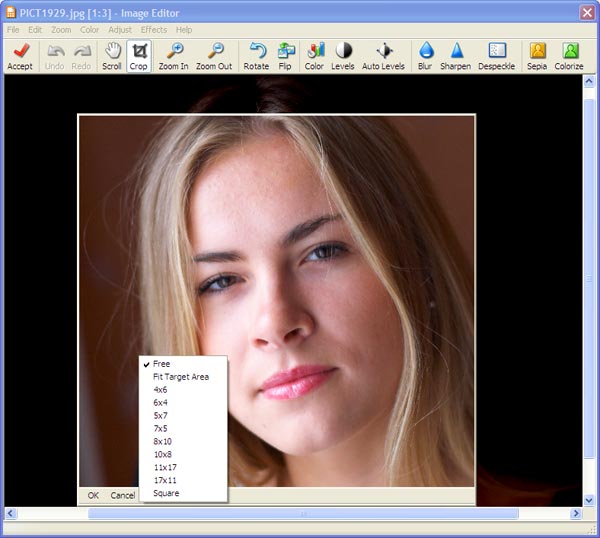Select the Scroll hand tool
600x538 pixels.
[x=112, y=57]
